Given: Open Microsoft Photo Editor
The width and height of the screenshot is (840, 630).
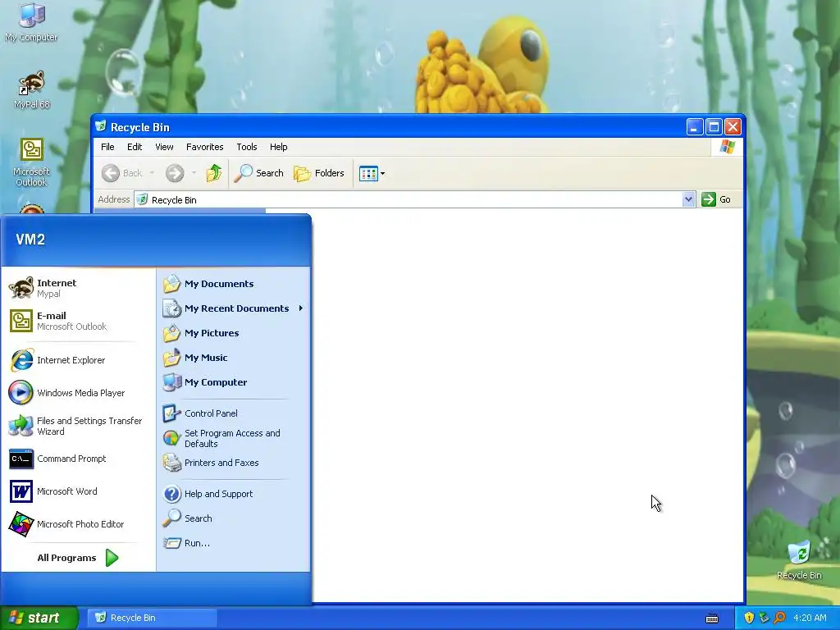Looking at the screenshot, I should coord(78,524).
